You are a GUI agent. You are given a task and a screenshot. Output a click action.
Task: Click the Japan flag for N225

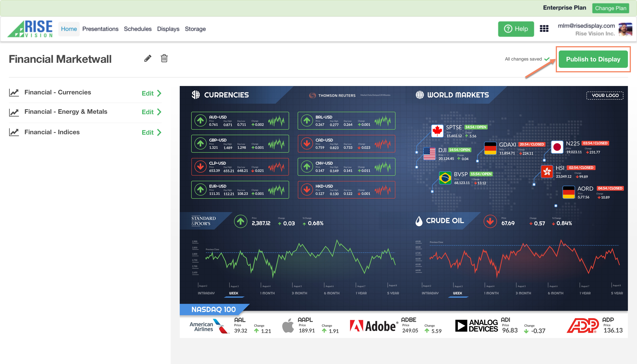click(x=557, y=147)
